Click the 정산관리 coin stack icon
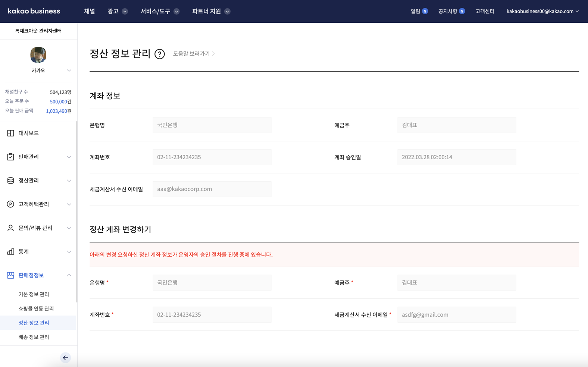Image resolution: width=588 pixels, height=367 pixels. point(10,181)
